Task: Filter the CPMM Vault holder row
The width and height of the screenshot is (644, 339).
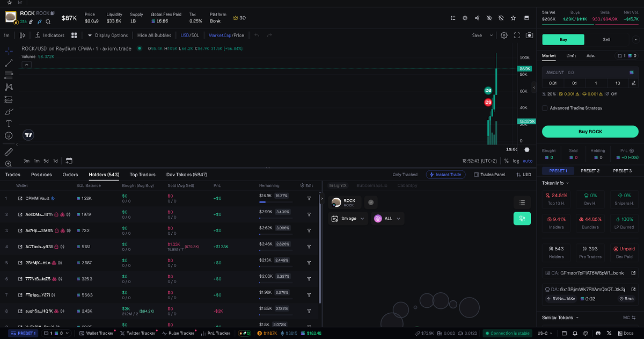Action: coord(309,198)
